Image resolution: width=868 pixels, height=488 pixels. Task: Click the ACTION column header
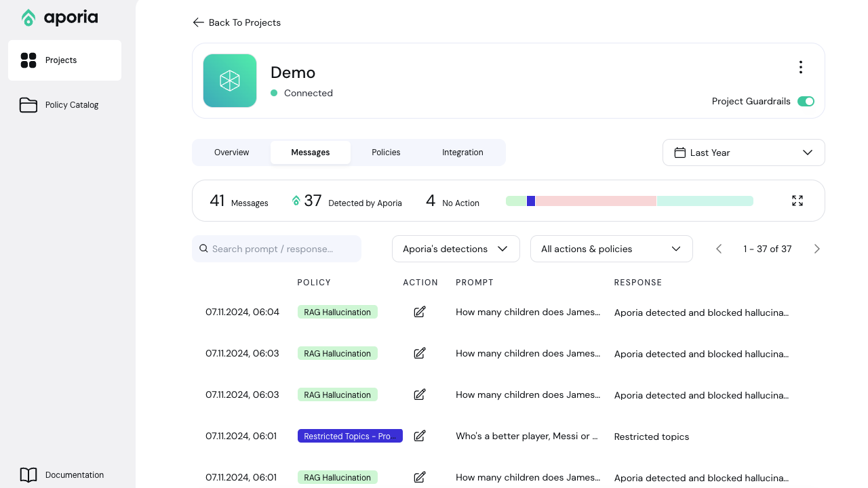coord(420,283)
